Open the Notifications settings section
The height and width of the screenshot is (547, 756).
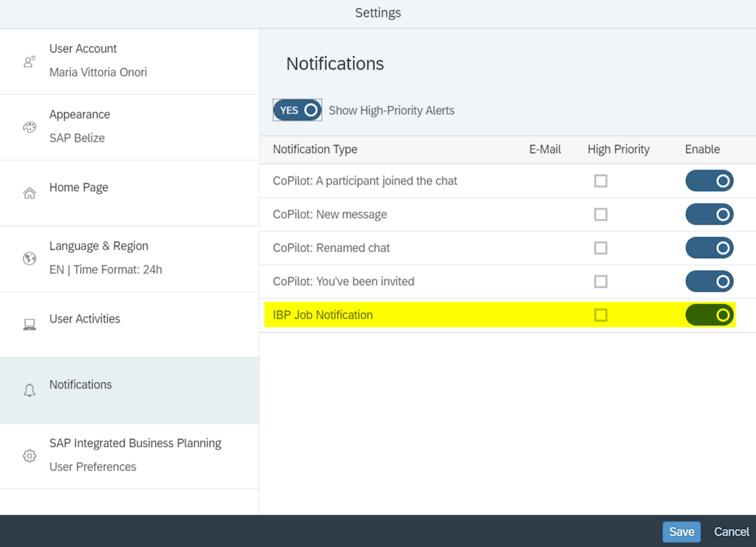[81, 385]
